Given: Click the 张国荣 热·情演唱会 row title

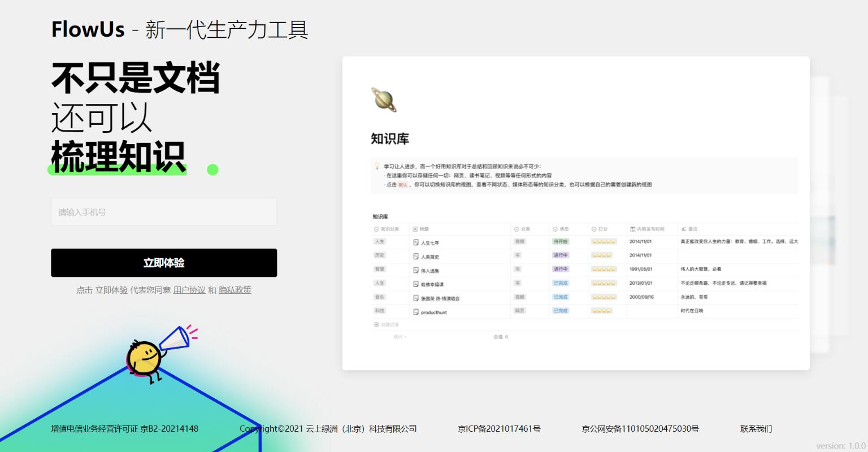Looking at the screenshot, I should tap(440, 298).
